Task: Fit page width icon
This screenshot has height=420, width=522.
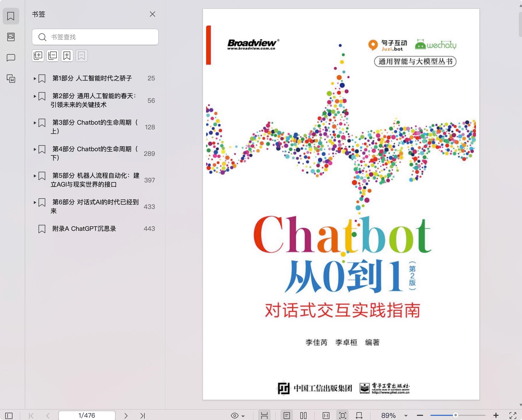Action: 359,416
